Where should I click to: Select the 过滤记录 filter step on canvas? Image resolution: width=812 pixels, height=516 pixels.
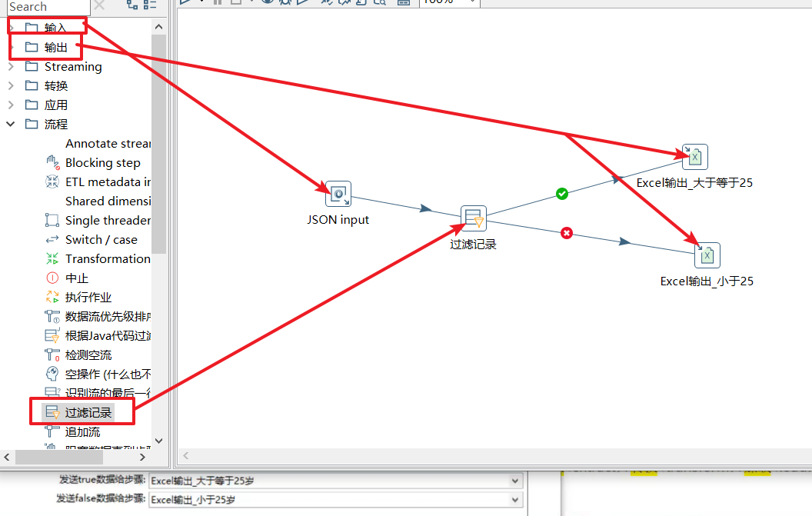pyautogui.click(x=474, y=218)
